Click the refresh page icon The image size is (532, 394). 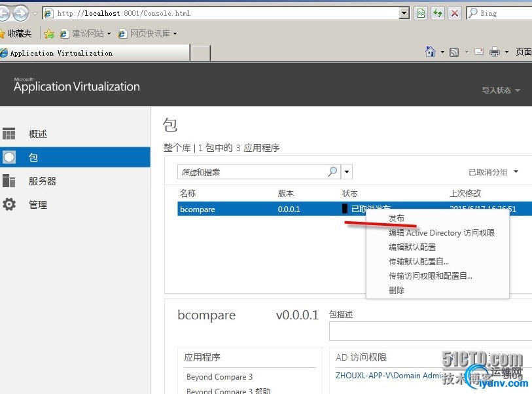[438, 13]
